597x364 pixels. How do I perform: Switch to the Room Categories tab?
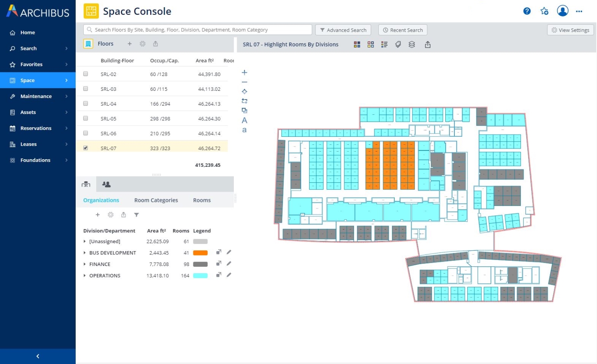point(156,200)
